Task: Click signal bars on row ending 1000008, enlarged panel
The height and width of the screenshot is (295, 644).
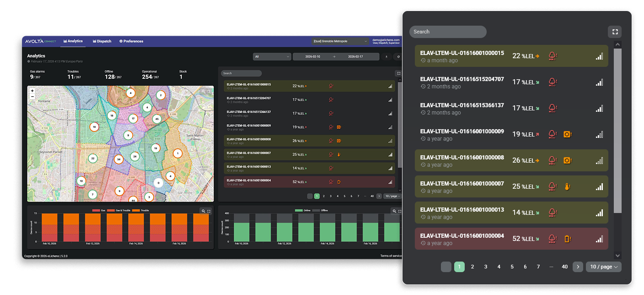Action: (x=599, y=160)
